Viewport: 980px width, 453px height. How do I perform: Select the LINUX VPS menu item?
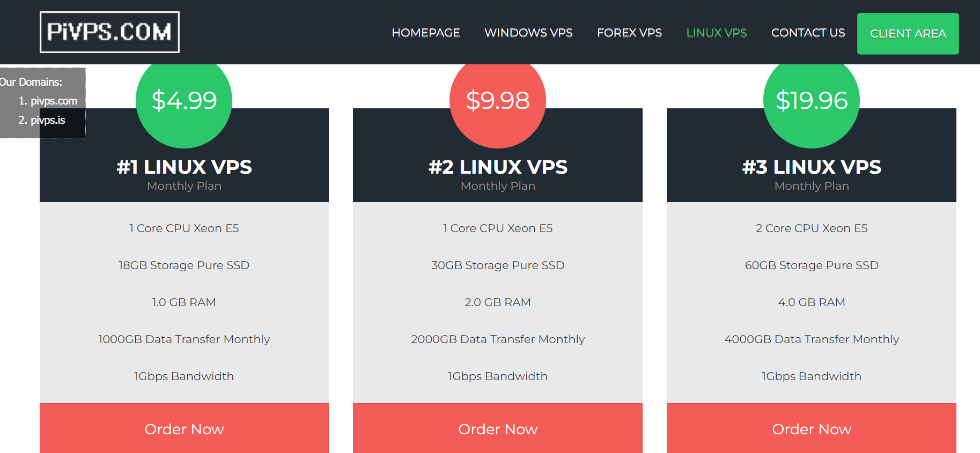pos(717,33)
